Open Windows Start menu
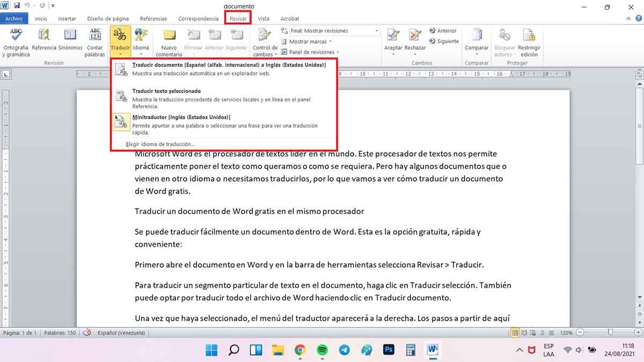644x362 pixels. (212, 350)
